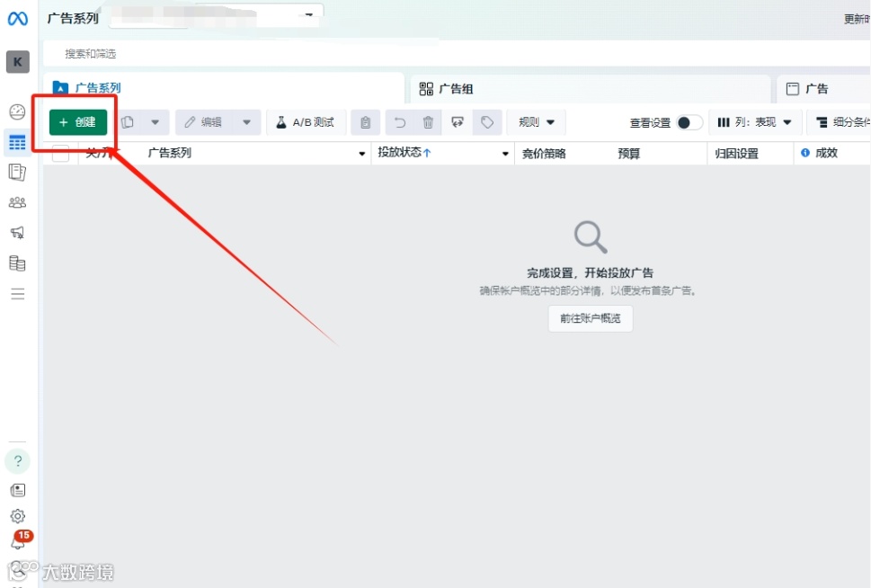The image size is (871, 588).
Task: Click the Meta logo icon
Action: [x=17, y=19]
